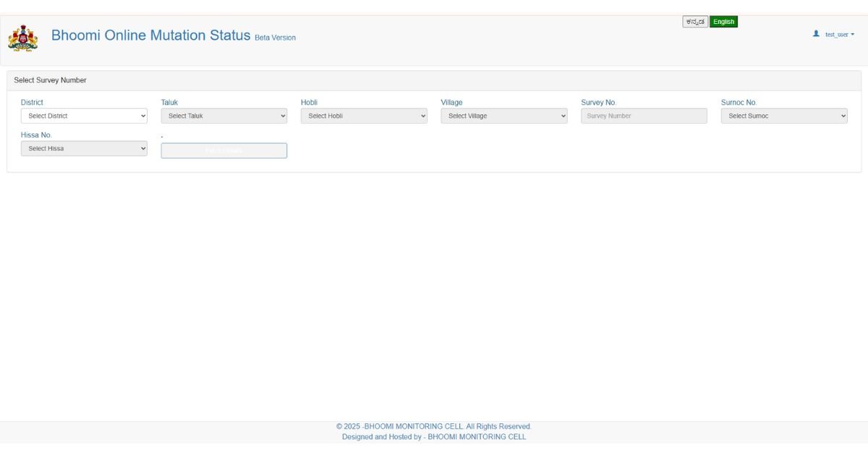868x456 pixels.
Task: Open the test_user account menu
Action: (839, 34)
